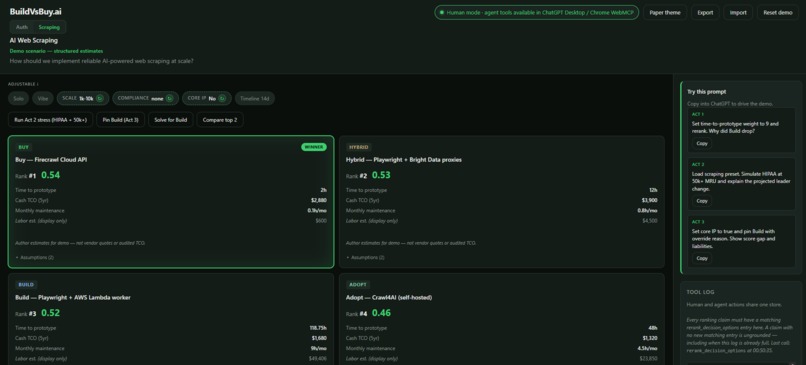Click the ACT 3 prompt text

coord(734,239)
